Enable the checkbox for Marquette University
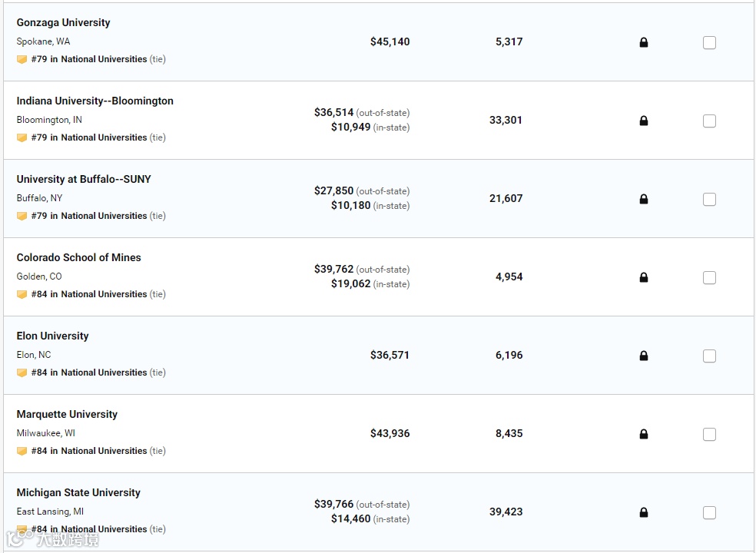Image resolution: width=756 pixels, height=553 pixels. pos(709,435)
